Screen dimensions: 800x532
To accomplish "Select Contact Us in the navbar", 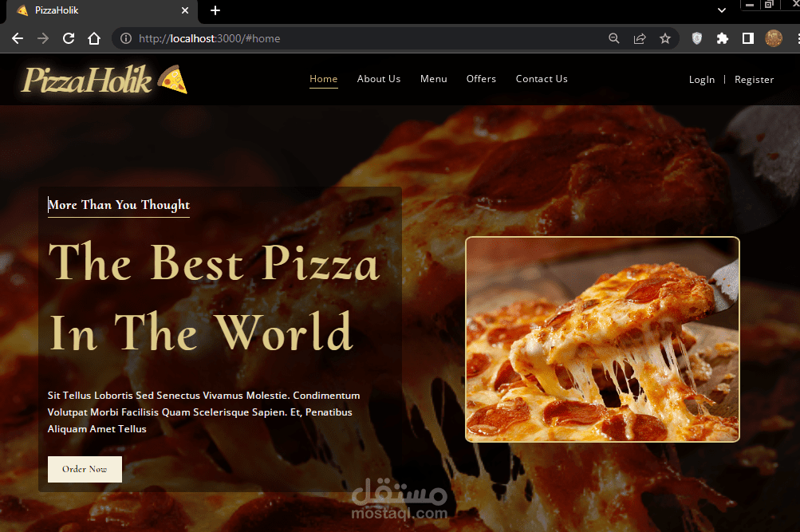I will pyautogui.click(x=542, y=79).
